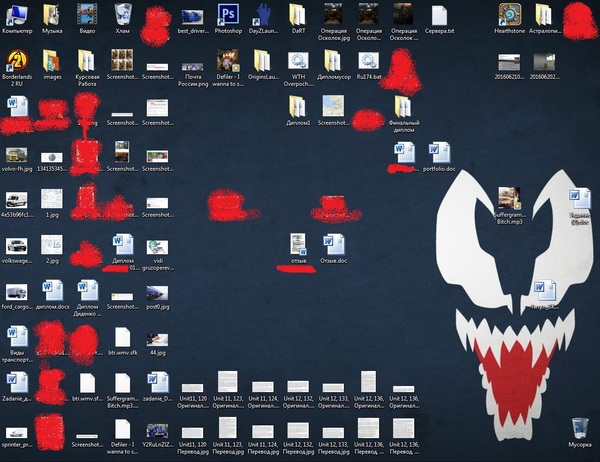This screenshot has height=462, width=600.
Task: Select the Хлам trash bin icon
Action: 123,14
